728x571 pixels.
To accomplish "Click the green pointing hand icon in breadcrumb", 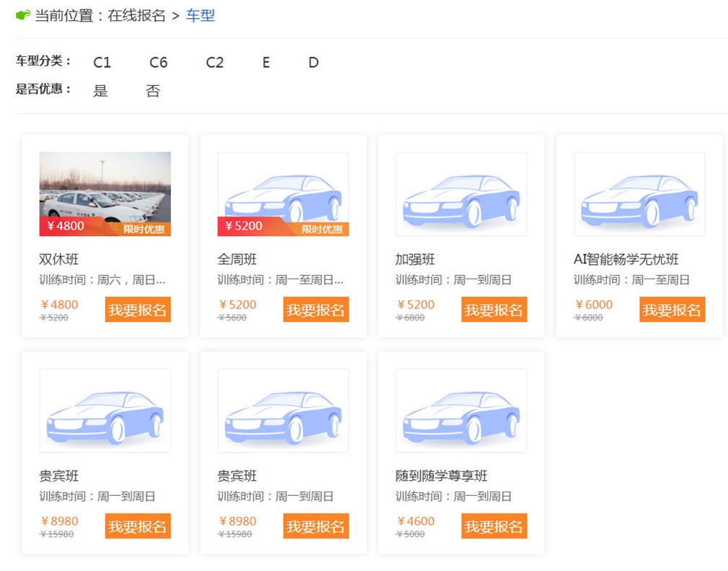I will 23,15.
